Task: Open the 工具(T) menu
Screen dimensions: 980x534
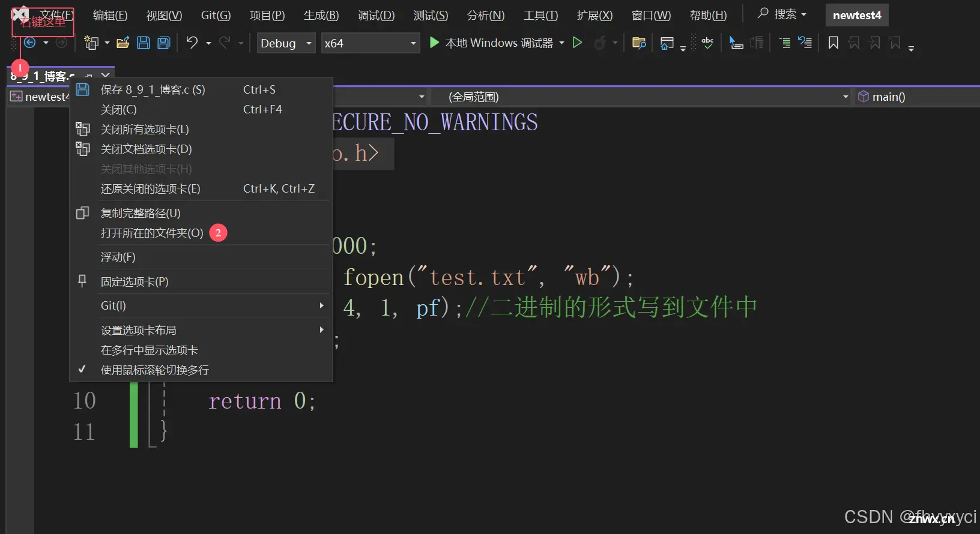Action: 540,16
